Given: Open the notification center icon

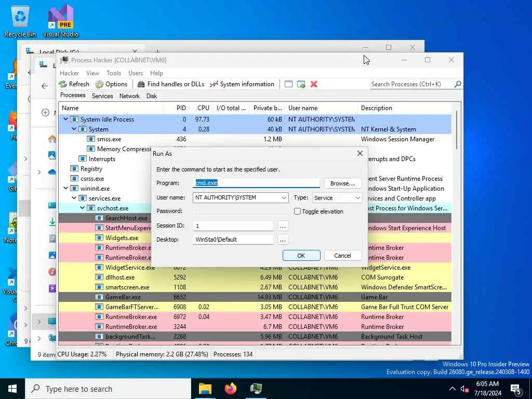Looking at the screenshot, I should 516,389.
